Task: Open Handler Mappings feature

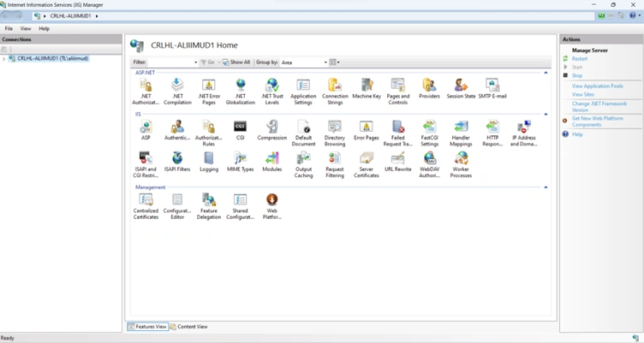Action: pyautogui.click(x=461, y=133)
